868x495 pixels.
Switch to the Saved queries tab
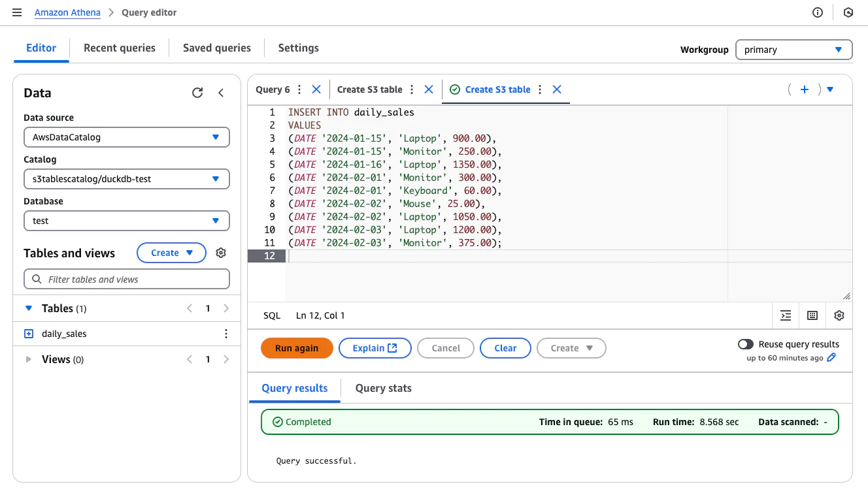tap(217, 48)
